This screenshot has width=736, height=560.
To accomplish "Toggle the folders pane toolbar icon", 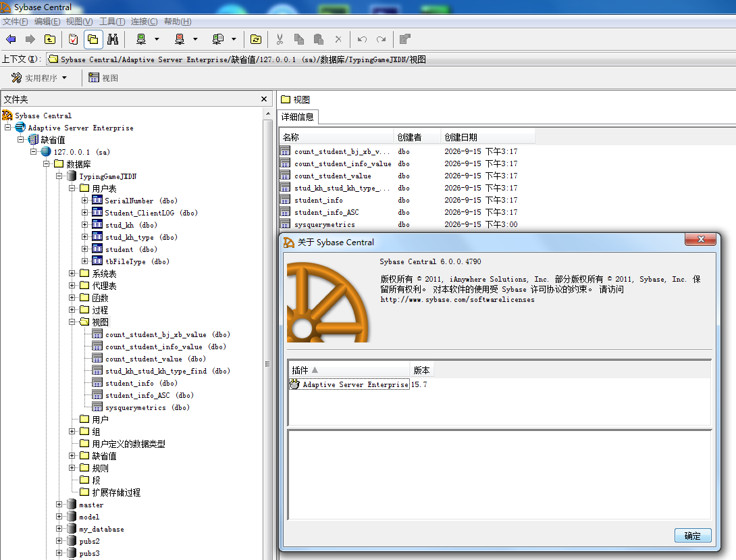I will (x=93, y=39).
